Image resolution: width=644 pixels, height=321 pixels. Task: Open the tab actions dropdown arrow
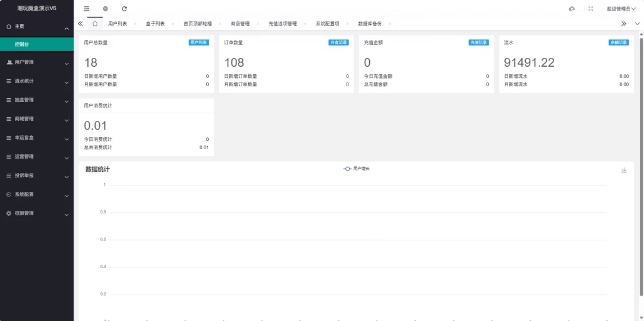click(637, 23)
